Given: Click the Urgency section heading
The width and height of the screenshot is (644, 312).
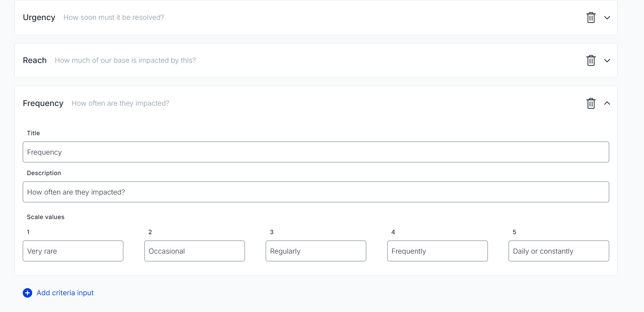Looking at the screenshot, I should [x=39, y=17].
